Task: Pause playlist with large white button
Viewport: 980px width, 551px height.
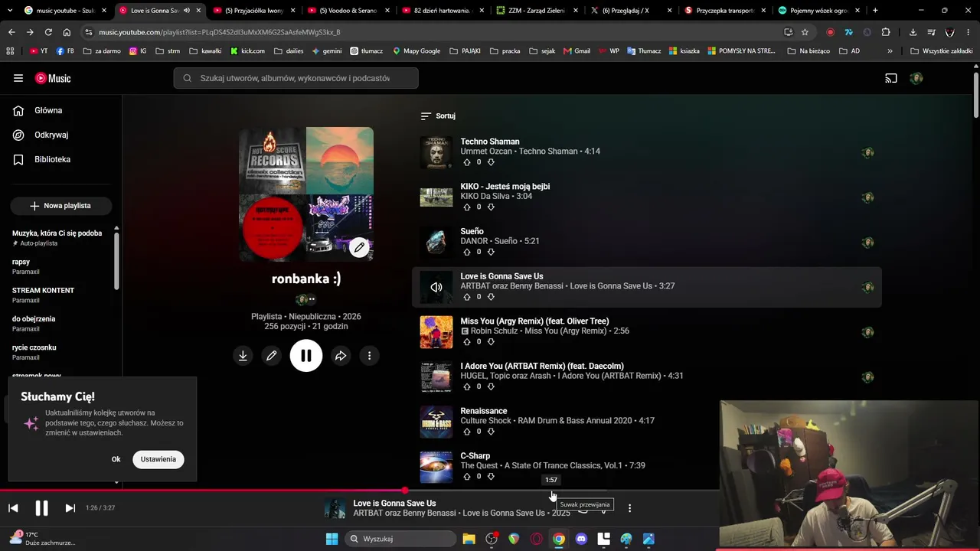Action: pyautogui.click(x=306, y=356)
